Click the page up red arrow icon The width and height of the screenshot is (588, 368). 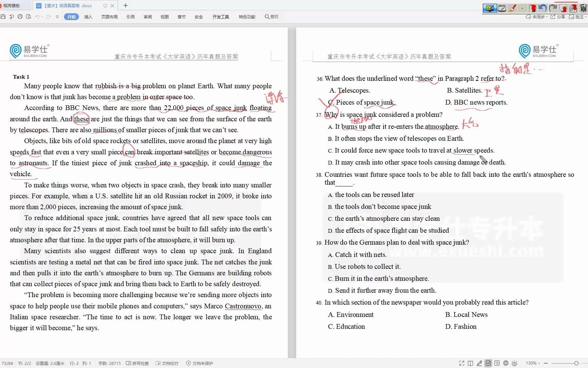pos(563,8)
